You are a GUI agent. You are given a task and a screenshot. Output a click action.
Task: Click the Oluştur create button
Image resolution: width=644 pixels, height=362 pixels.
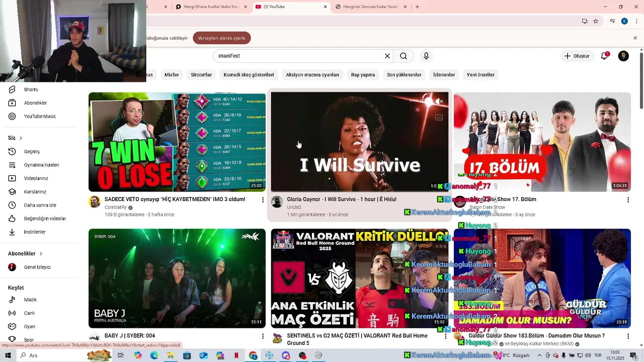(577, 56)
